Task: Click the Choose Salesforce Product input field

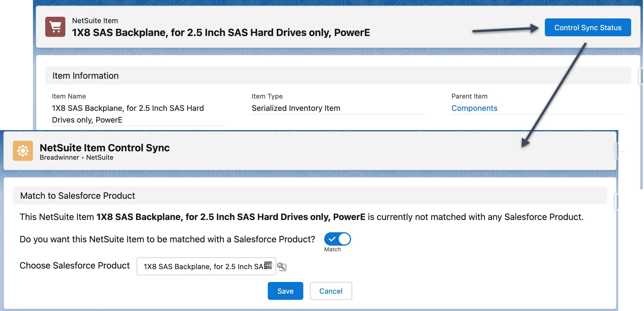Action: pos(206,266)
